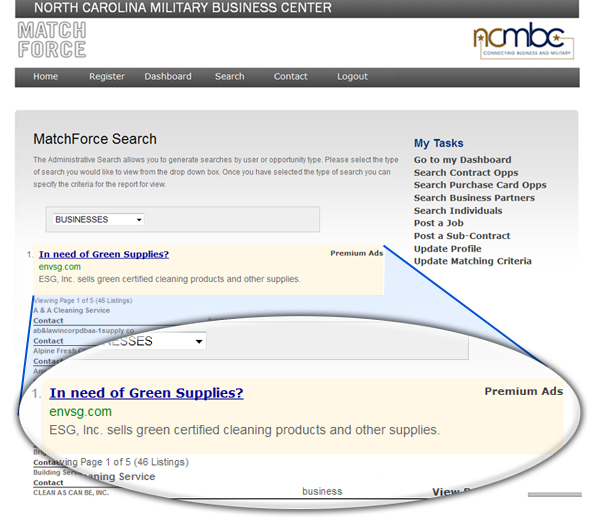Open the Register menu item
597x517 pixels.
click(x=107, y=77)
